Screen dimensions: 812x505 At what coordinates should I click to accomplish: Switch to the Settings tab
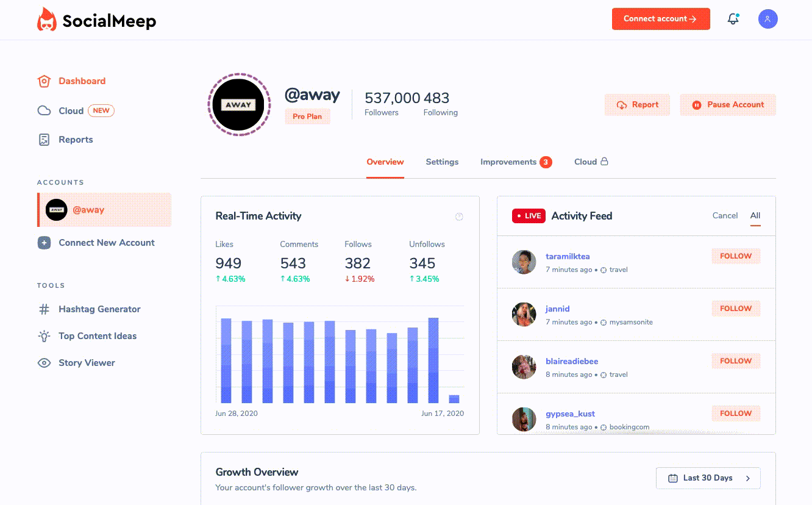pyautogui.click(x=442, y=162)
